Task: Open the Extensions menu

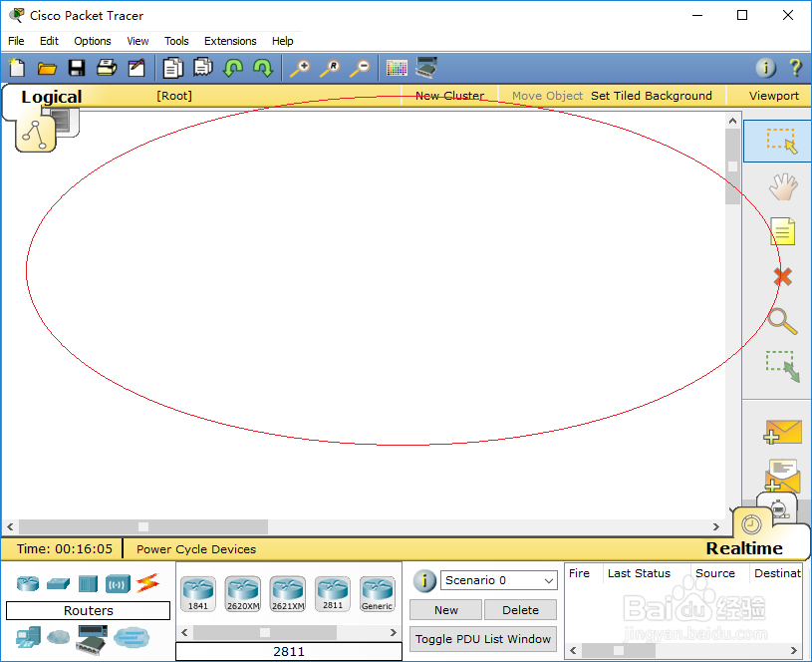Action: [x=230, y=41]
